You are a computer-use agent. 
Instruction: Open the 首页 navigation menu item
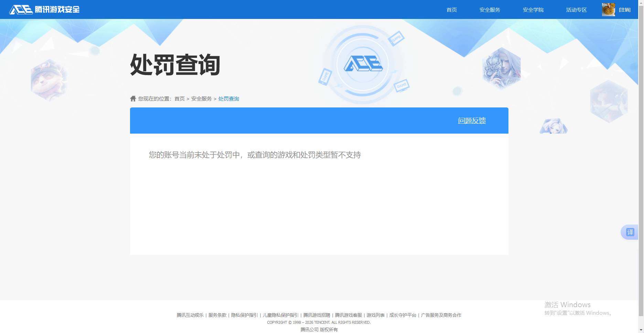coord(451,10)
